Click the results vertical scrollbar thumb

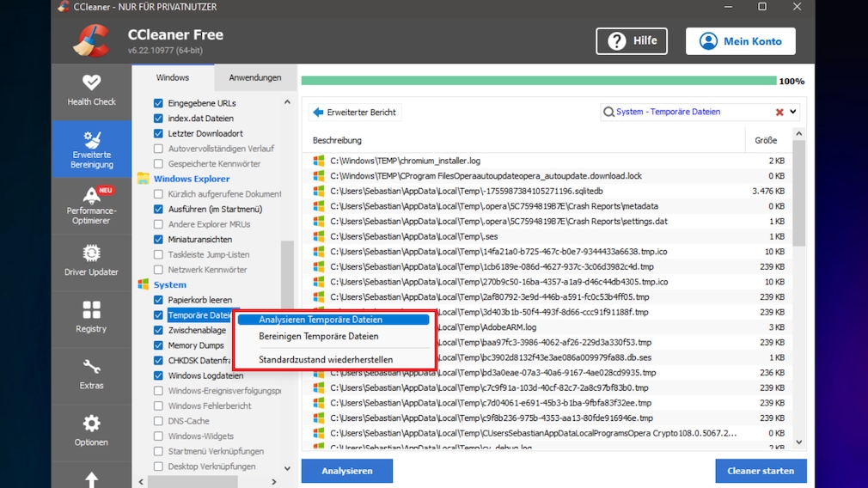(x=798, y=193)
